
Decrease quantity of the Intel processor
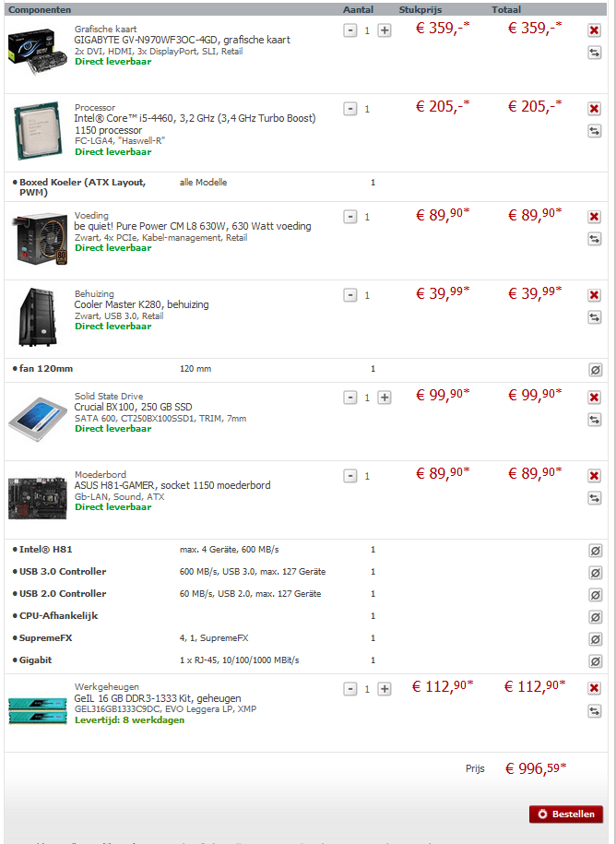point(350,109)
